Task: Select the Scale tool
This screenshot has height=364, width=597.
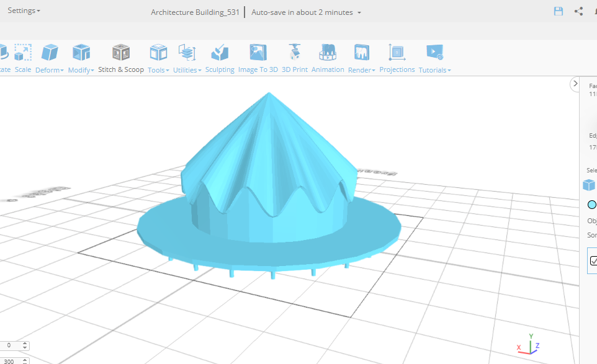Action: [22, 59]
